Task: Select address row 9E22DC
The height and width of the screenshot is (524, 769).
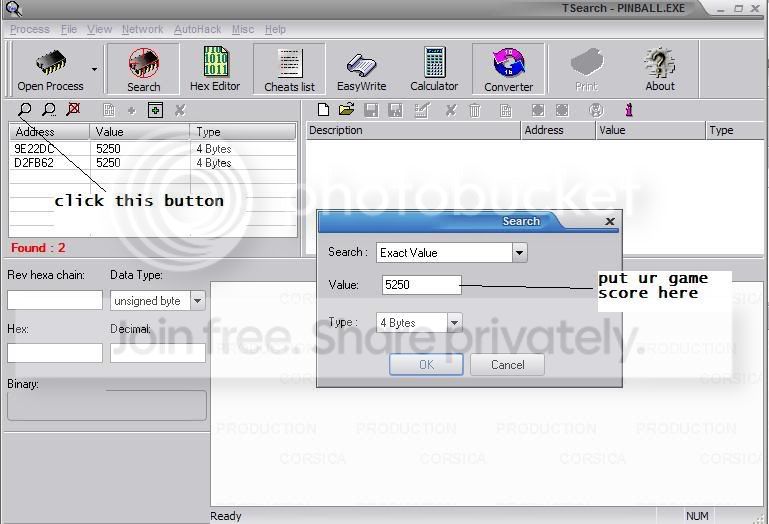Action: (x=153, y=149)
